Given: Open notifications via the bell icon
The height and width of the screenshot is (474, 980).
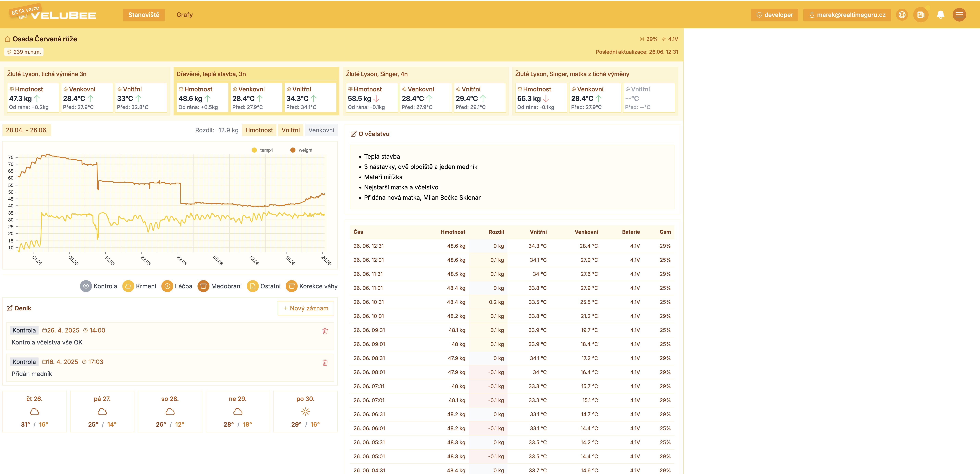Looking at the screenshot, I should coord(940,14).
